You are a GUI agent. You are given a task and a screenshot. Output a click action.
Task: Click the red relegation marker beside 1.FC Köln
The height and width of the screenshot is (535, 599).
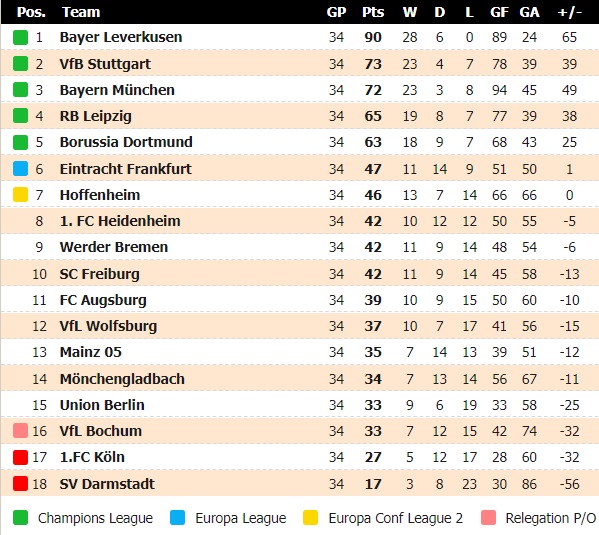[20, 457]
